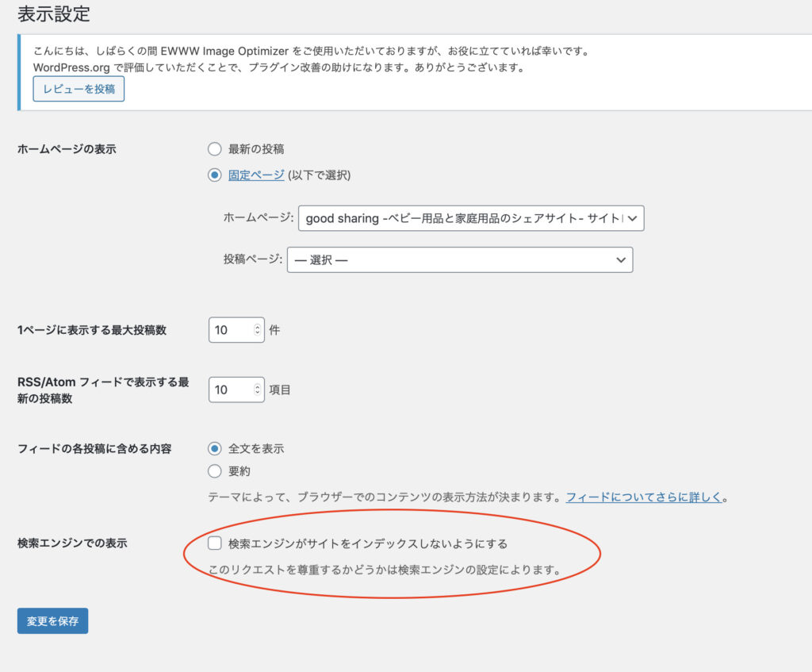812x672 pixels.
Task: Click the chevron arrow of ホームページ dropdown
Action: pos(633,218)
